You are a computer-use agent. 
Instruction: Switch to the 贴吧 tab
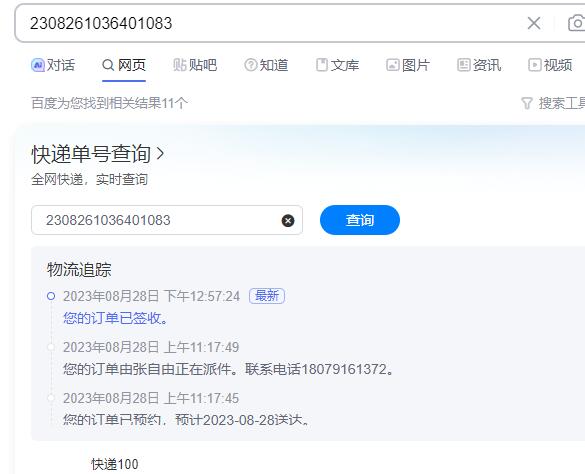click(195, 65)
